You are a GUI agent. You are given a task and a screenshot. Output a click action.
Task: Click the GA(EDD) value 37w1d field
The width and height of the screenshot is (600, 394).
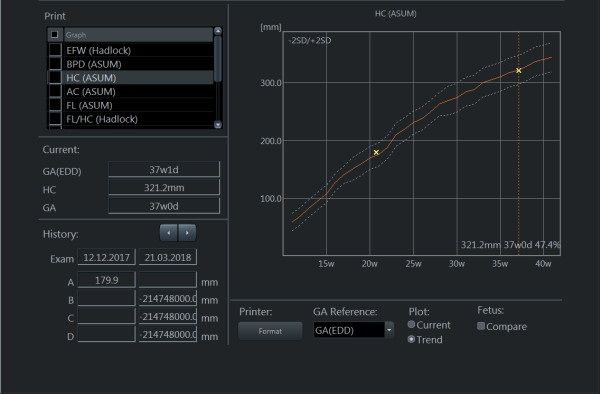(x=164, y=169)
